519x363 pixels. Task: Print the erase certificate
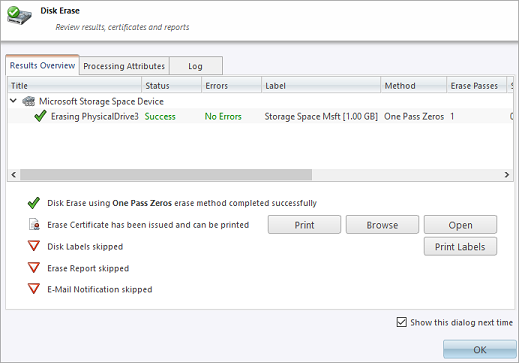304,225
